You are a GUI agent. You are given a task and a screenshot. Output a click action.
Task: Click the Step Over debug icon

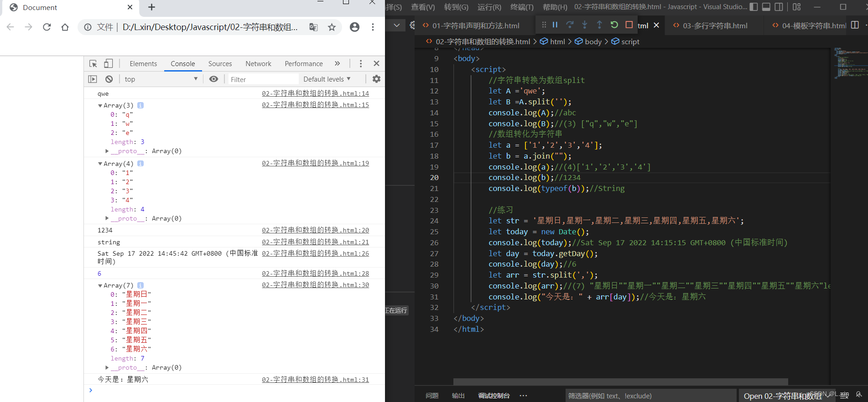coord(570,25)
